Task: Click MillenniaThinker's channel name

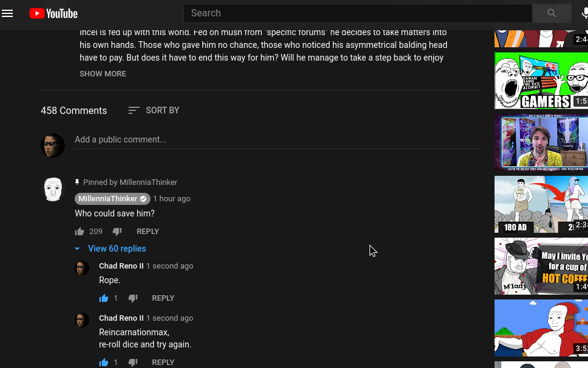Action: coord(107,198)
